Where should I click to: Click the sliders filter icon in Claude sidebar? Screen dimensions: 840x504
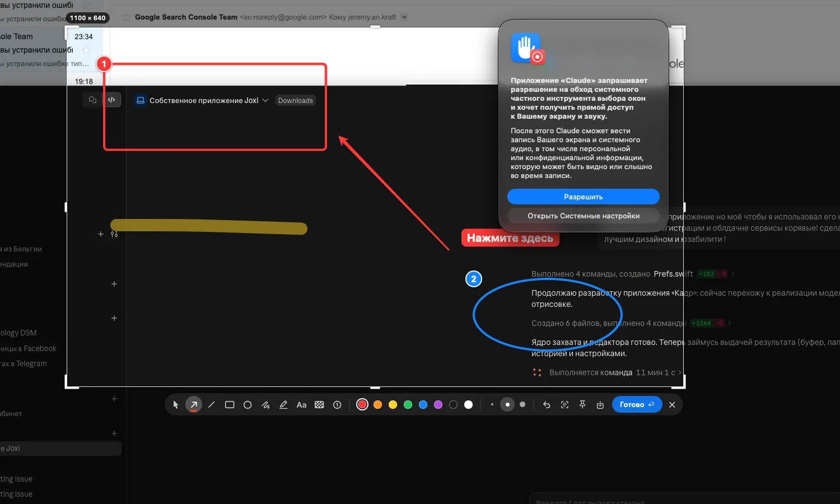pos(114,234)
